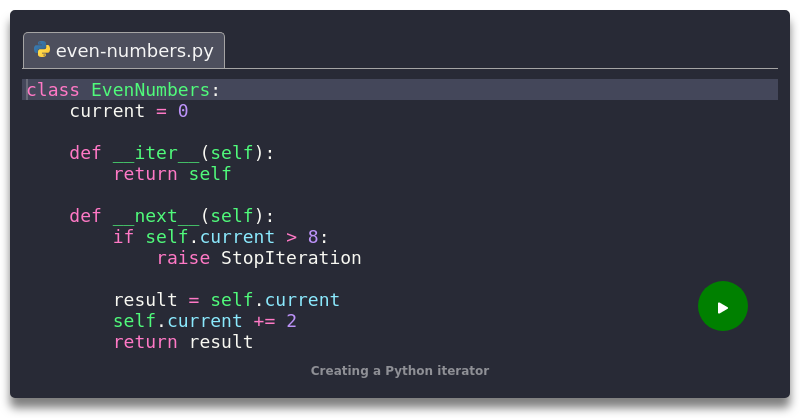Place cursor on the 'current = 0' line
Viewport: 800px width, 418px height.
pos(129,111)
